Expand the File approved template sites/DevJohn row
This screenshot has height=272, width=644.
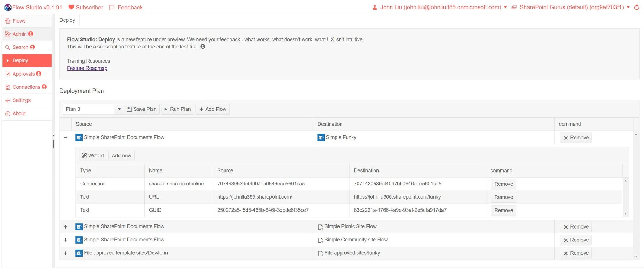tap(65, 253)
